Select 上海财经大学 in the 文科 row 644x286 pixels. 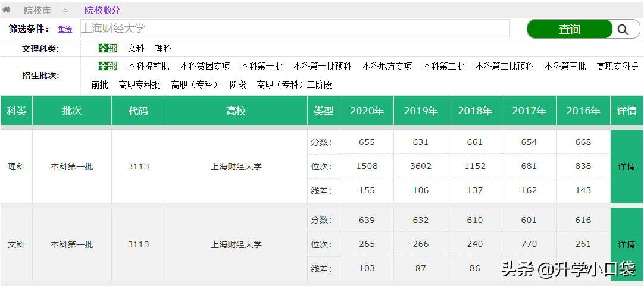click(x=236, y=244)
